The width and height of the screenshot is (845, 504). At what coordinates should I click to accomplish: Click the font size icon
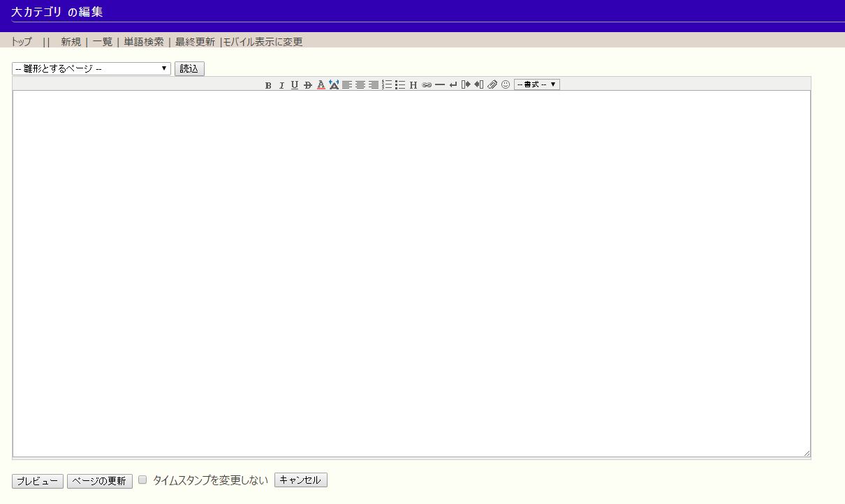click(334, 85)
